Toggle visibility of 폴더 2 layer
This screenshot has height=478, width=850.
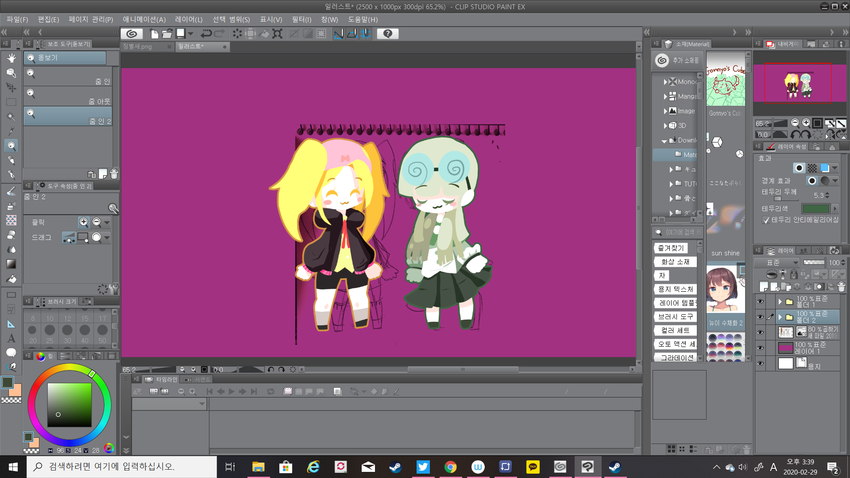pos(760,317)
